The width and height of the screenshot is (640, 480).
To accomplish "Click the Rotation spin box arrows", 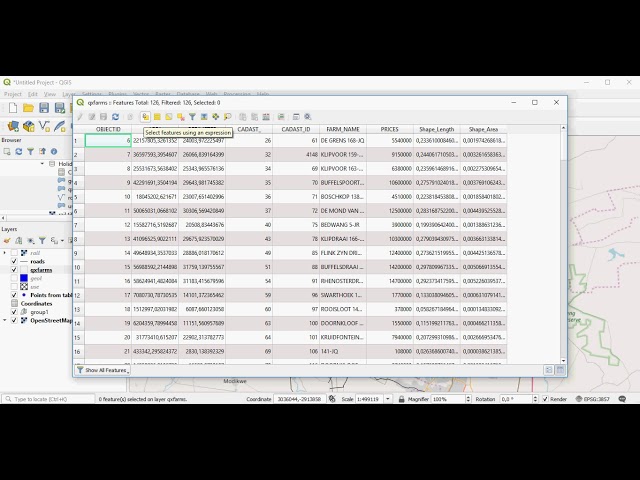I will pos(535,399).
